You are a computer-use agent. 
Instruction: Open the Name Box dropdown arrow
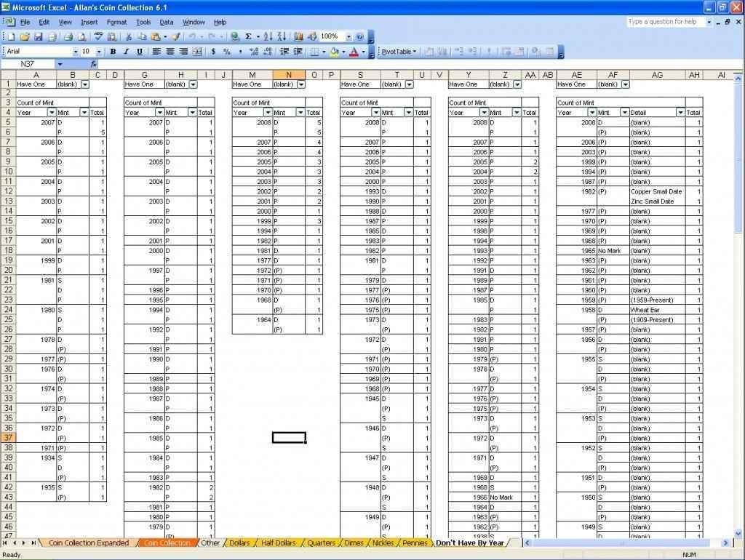tap(60, 64)
